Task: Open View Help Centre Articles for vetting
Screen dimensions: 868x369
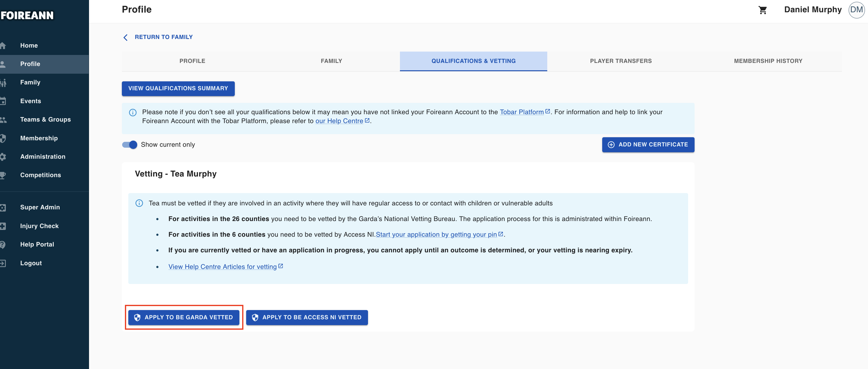Action: pos(223,266)
